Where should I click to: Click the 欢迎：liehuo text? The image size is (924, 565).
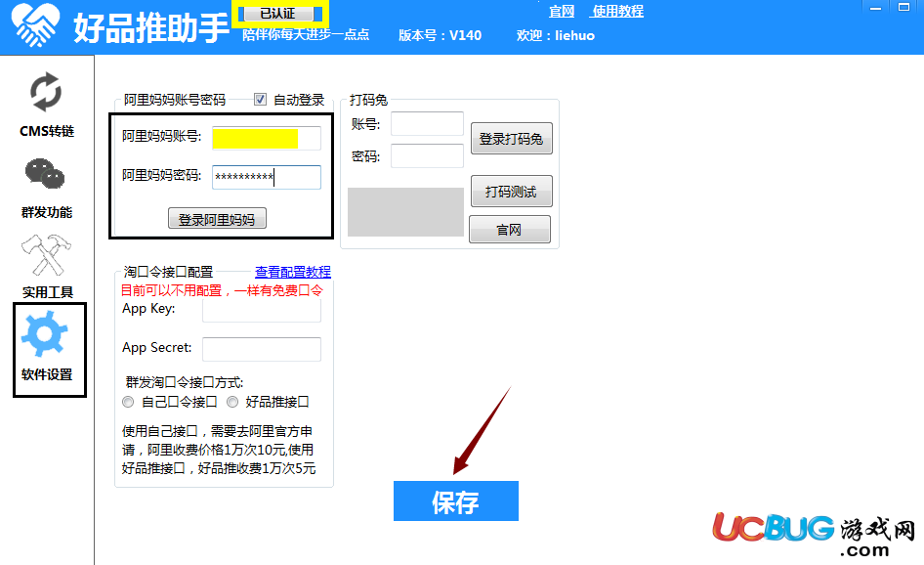point(556,35)
